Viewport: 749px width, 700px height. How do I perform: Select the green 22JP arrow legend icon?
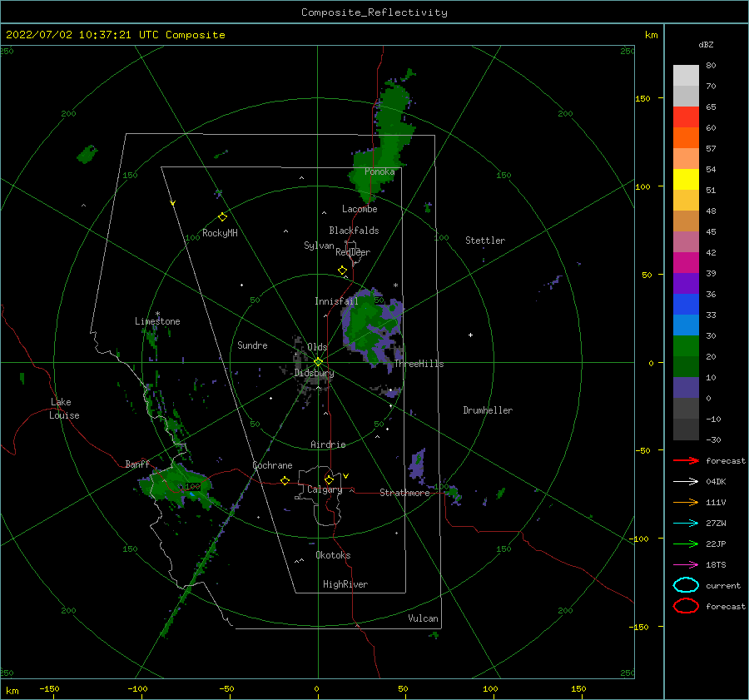pos(686,544)
